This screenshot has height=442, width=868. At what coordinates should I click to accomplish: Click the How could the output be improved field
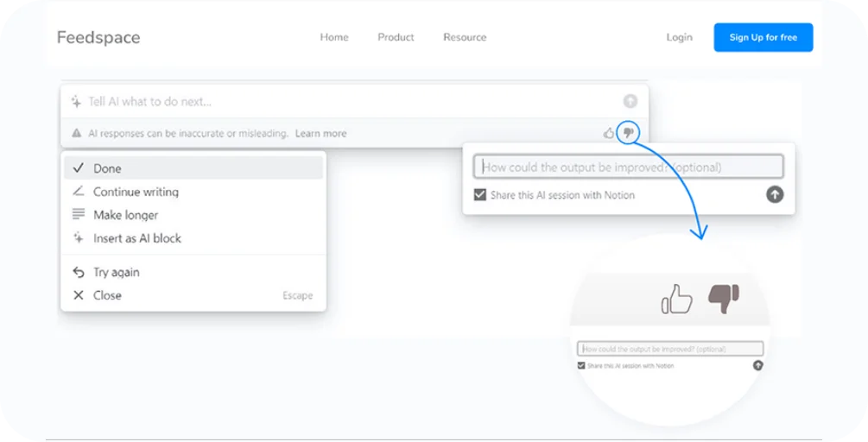click(628, 167)
